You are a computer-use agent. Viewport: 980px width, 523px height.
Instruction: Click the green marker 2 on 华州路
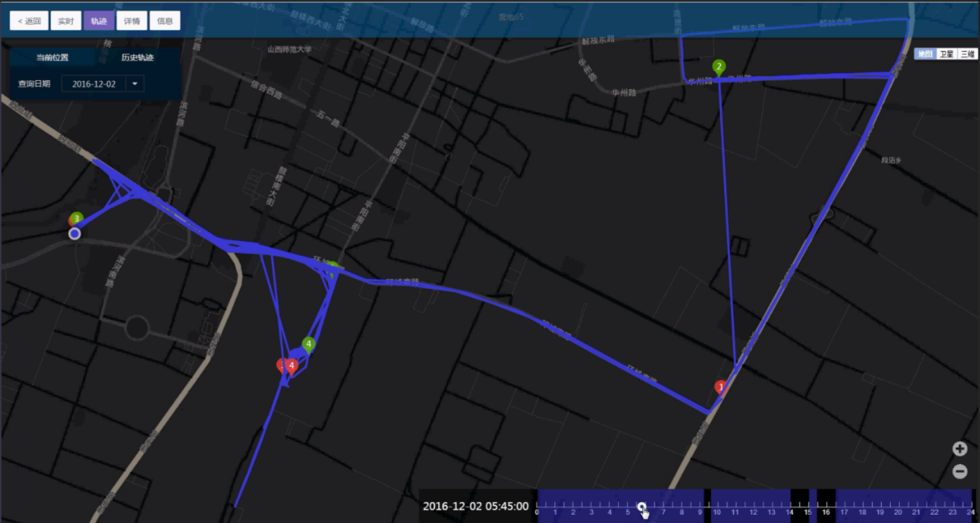pos(719,67)
